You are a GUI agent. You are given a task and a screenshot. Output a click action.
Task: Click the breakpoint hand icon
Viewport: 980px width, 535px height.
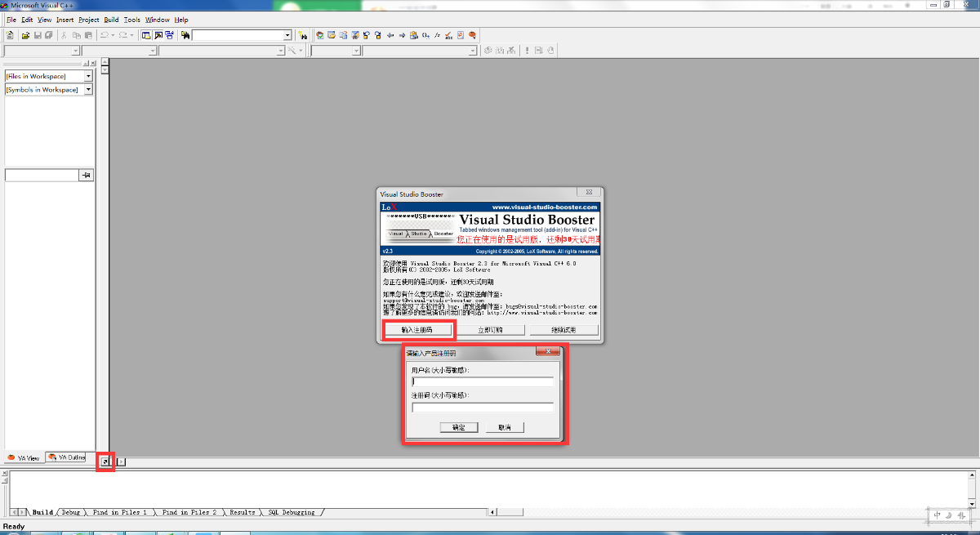pos(551,51)
